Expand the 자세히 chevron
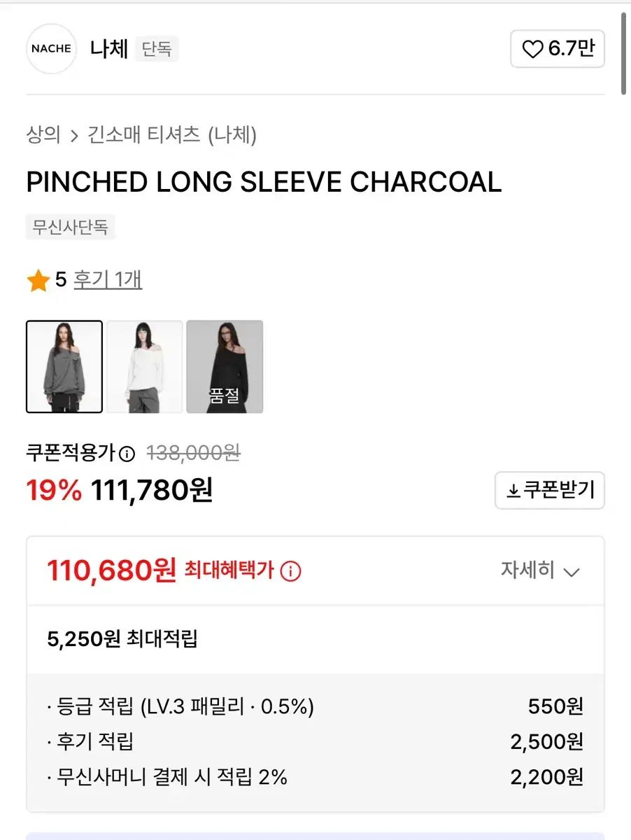This screenshot has height=840, width=631. (x=572, y=572)
